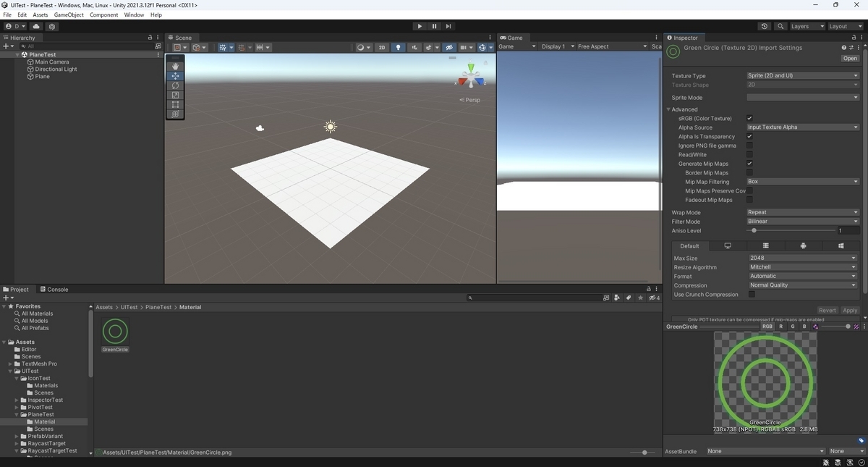The height and width of the screenshot is (467, 868).
Task: Open Inspector preset selector icon
Action: (x=851, y=48)
